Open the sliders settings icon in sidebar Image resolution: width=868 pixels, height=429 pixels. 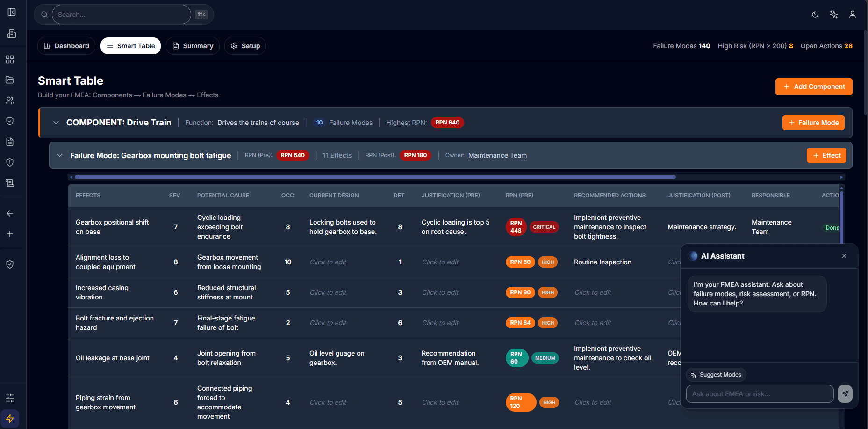coord(10,398)
